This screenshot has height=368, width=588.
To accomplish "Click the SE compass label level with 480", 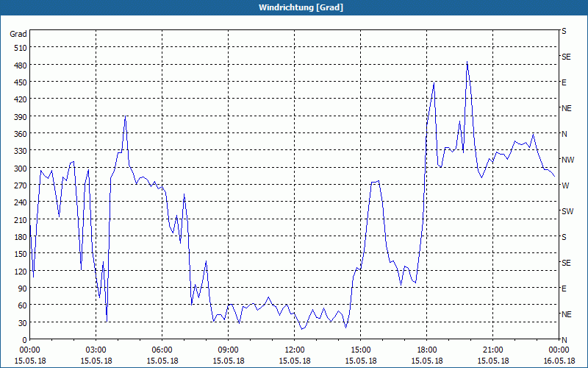I will pos(566,57).
